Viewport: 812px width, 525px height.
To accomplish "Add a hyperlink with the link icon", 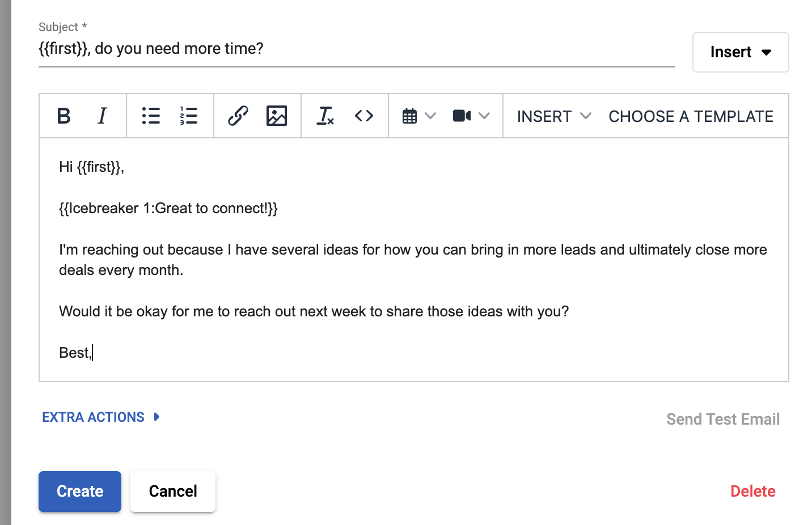I will (x=238, y=116).
